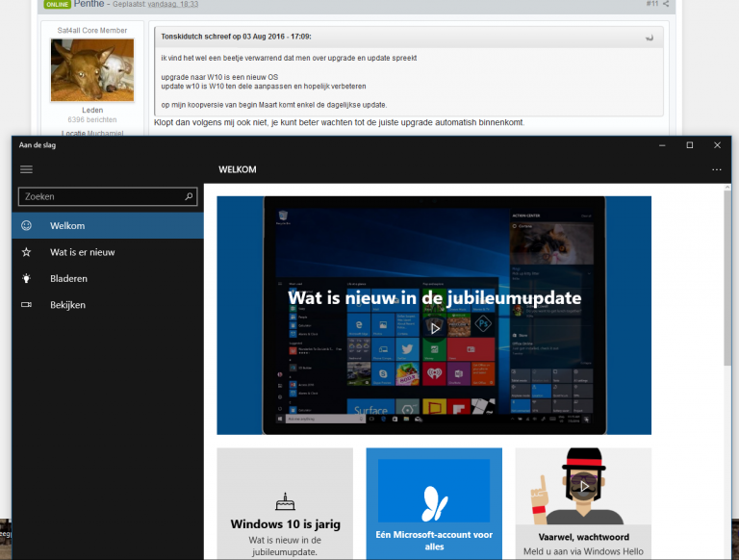The image size is (739, 560).
Task: Select Wat is er nieuw menu item
Action: 83,252
